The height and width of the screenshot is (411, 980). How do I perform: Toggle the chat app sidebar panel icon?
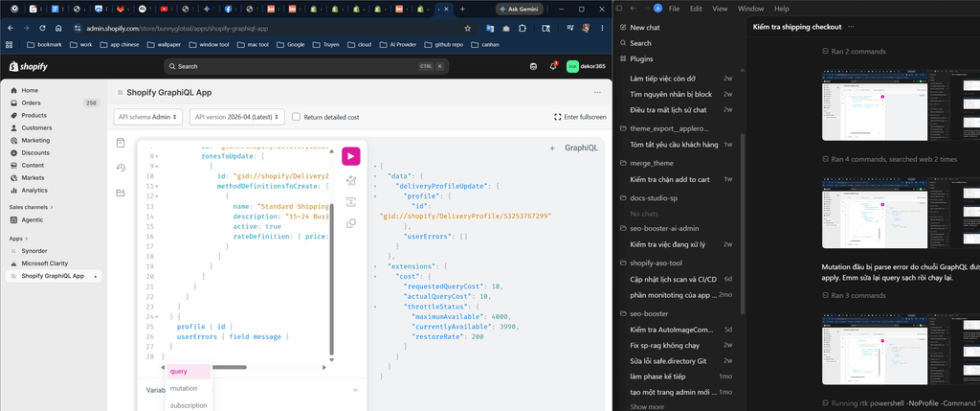tap(619, 9)
